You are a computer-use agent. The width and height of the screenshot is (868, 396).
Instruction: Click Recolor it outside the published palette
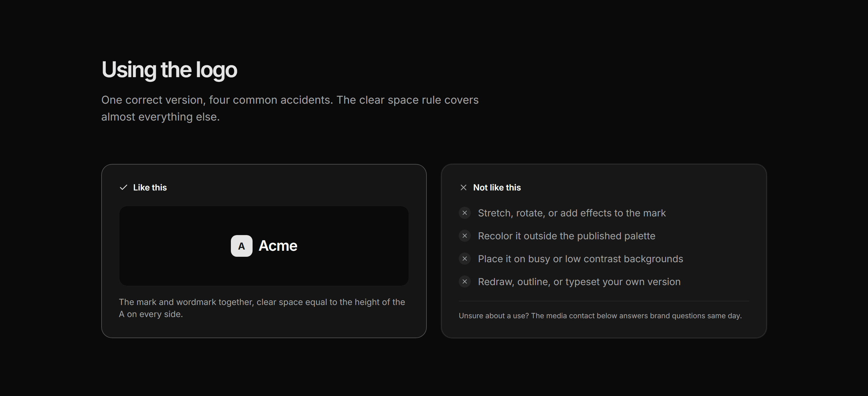(x=566, y=236)
